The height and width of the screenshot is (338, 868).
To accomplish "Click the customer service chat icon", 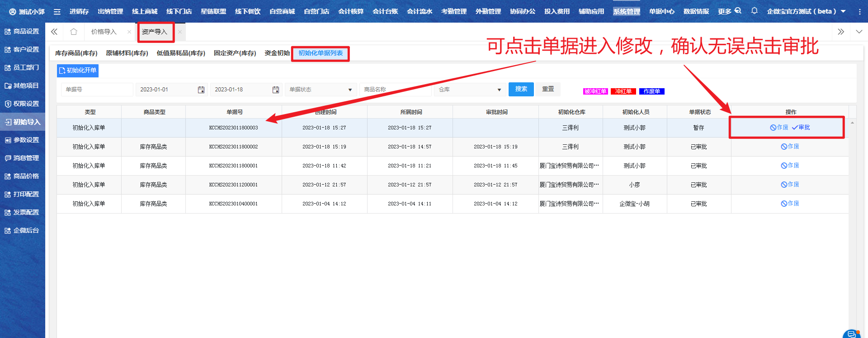I will [851, 334].
